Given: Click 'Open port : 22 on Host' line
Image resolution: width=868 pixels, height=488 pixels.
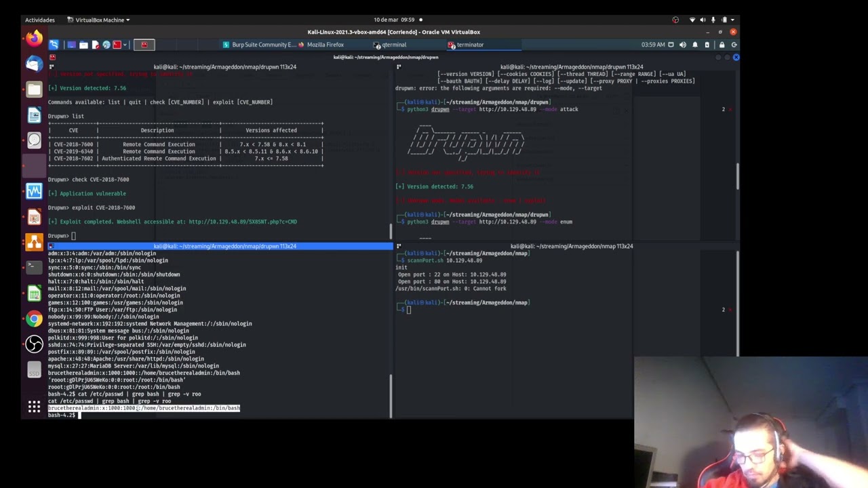Looking at the screenshot, I should pyautogui.click(x=452, y=274).
